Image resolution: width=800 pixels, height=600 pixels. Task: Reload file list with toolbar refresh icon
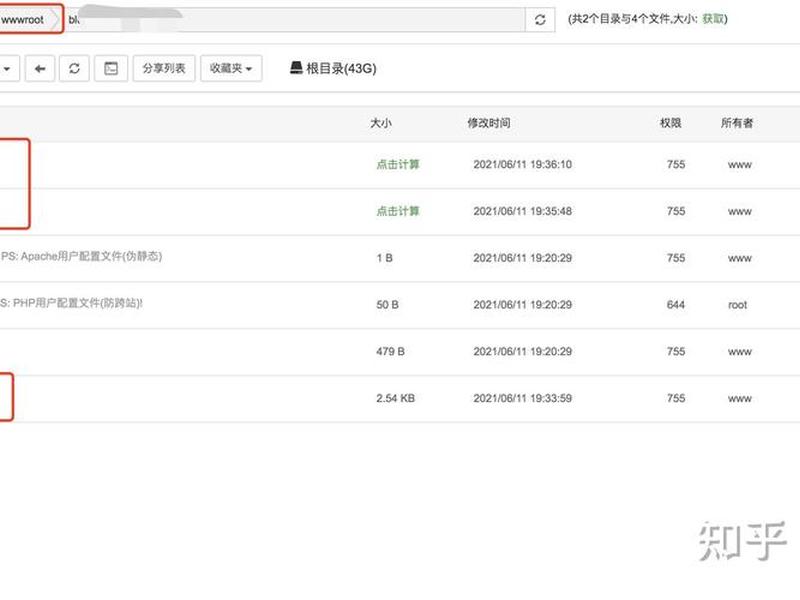[74, 68]
